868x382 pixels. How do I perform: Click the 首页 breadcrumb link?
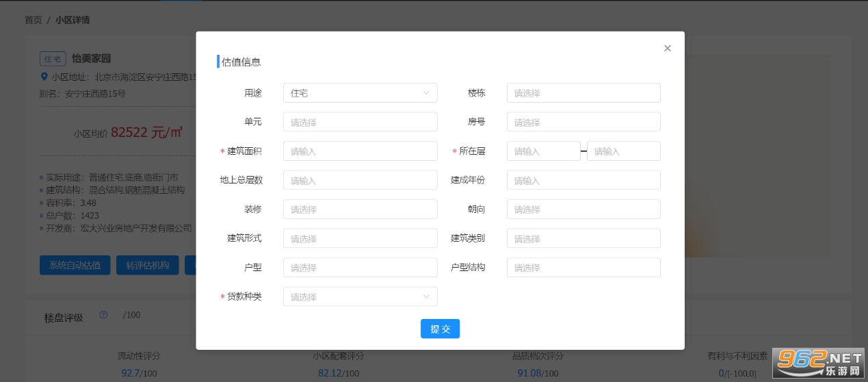pyautogui.click(x=33, y=20)
